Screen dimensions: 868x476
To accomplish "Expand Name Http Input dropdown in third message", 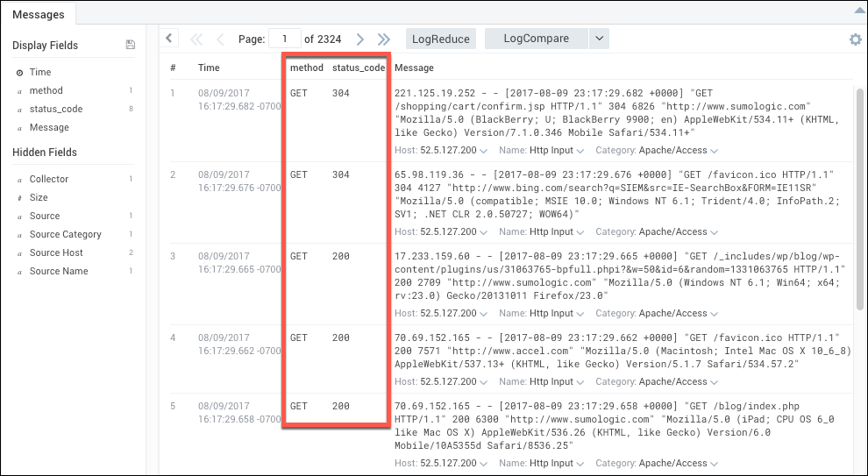I will [580, 314].
